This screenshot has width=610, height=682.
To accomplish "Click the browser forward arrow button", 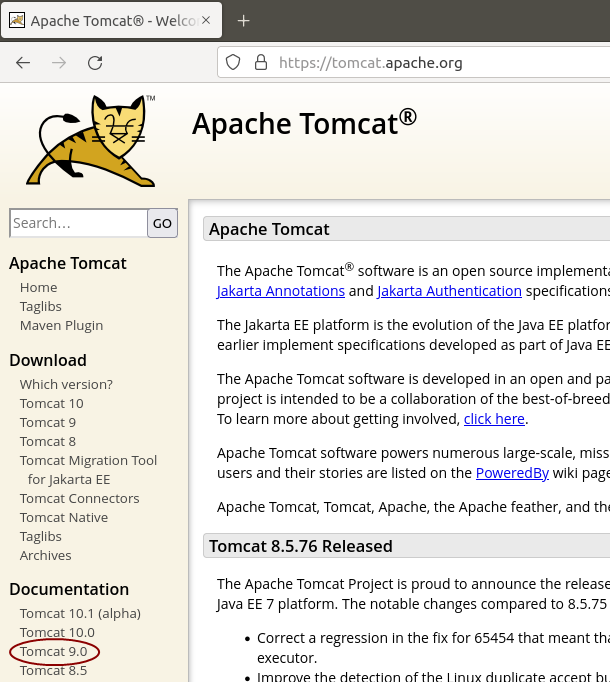I will [59, 62].
